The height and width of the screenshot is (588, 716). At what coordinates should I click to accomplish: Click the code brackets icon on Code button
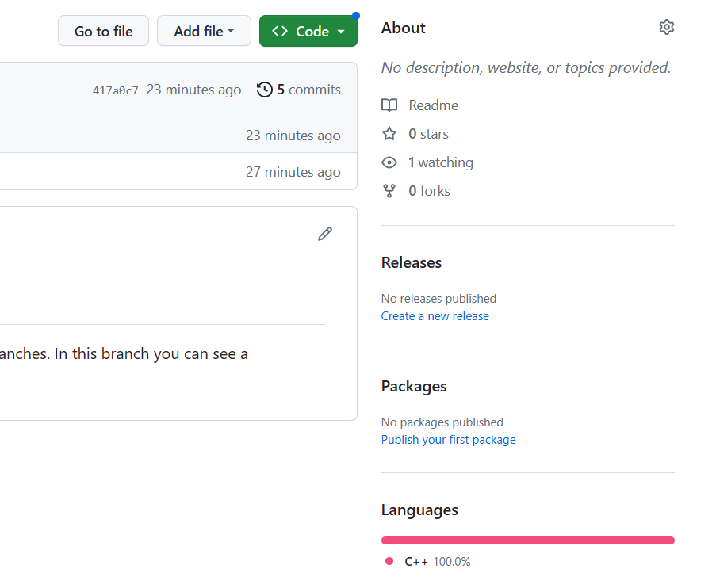280,32
